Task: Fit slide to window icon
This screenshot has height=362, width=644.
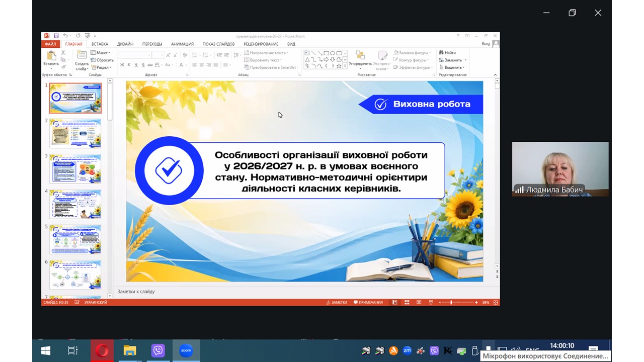Action: click(496, 302)
